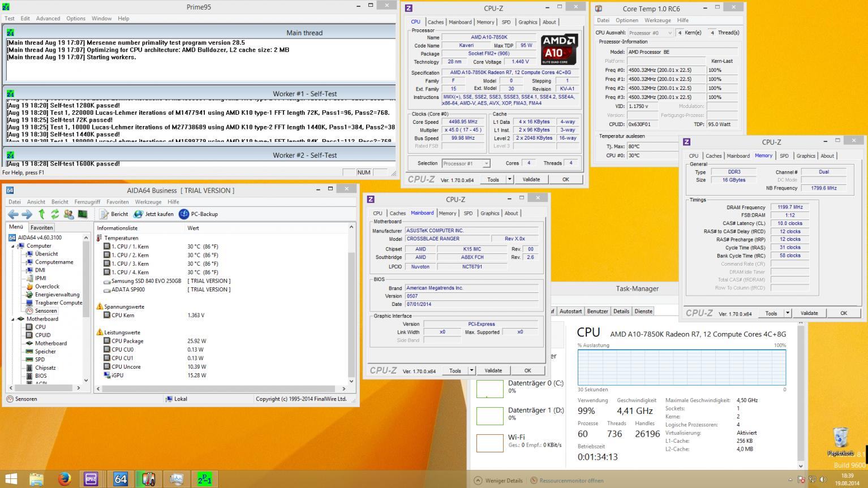Switch to Prime95 on the taskbar
868x488 pixels.
point(204,479)
